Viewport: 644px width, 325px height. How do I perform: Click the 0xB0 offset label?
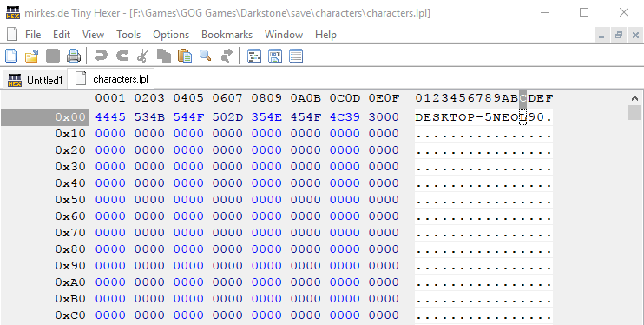(x=70, y=298)
